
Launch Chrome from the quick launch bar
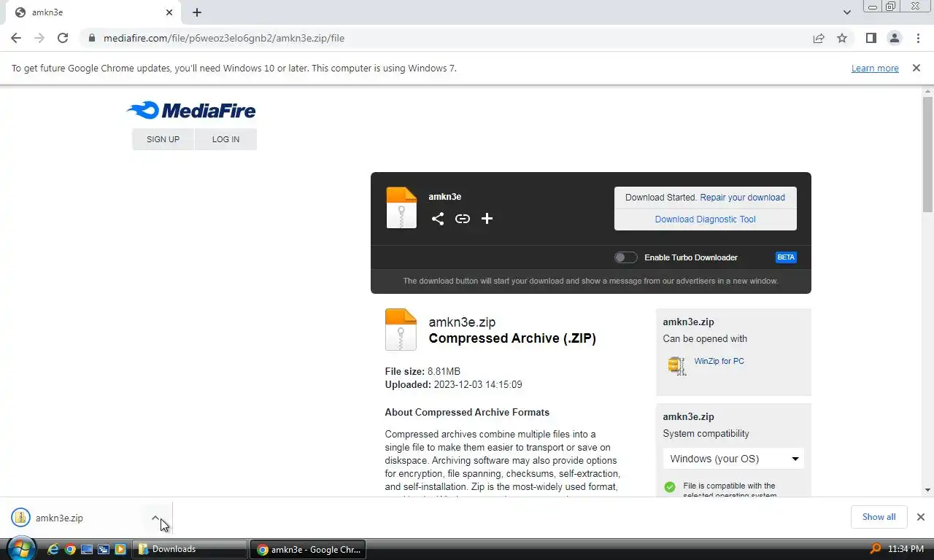(x=70, y=549)
